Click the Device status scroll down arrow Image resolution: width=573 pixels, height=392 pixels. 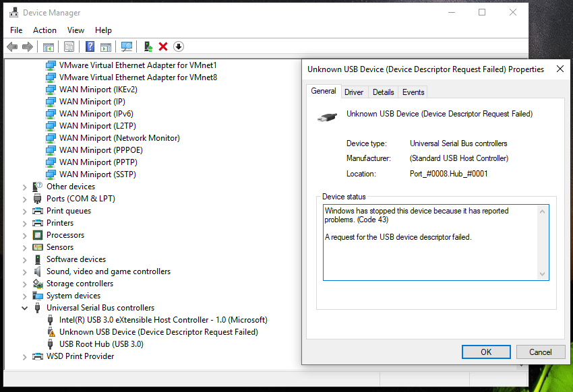pyautogui.click(x=542, y=273)
